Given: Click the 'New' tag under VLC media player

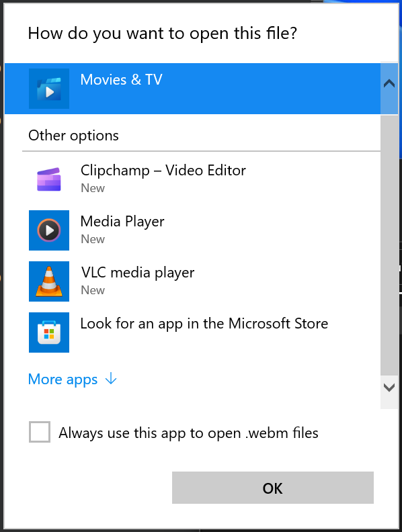Looking at the screenshot, I should tap(93, 290).
